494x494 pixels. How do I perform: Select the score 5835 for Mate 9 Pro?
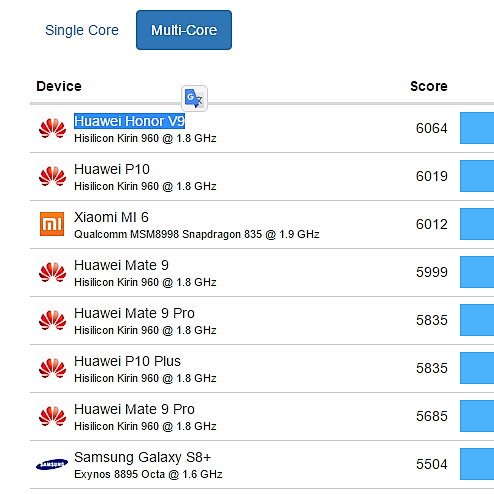(432, 320)
